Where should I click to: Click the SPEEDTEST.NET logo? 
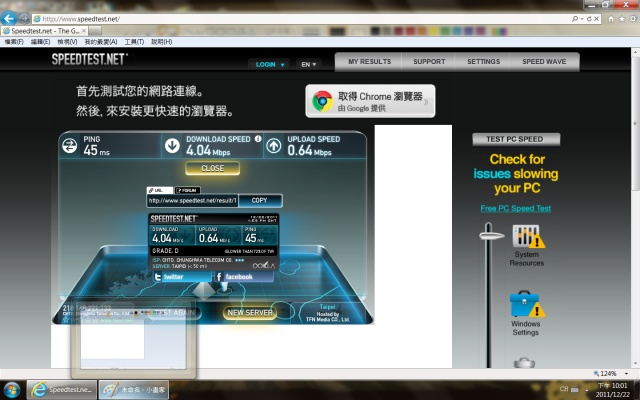pos(90,59)
